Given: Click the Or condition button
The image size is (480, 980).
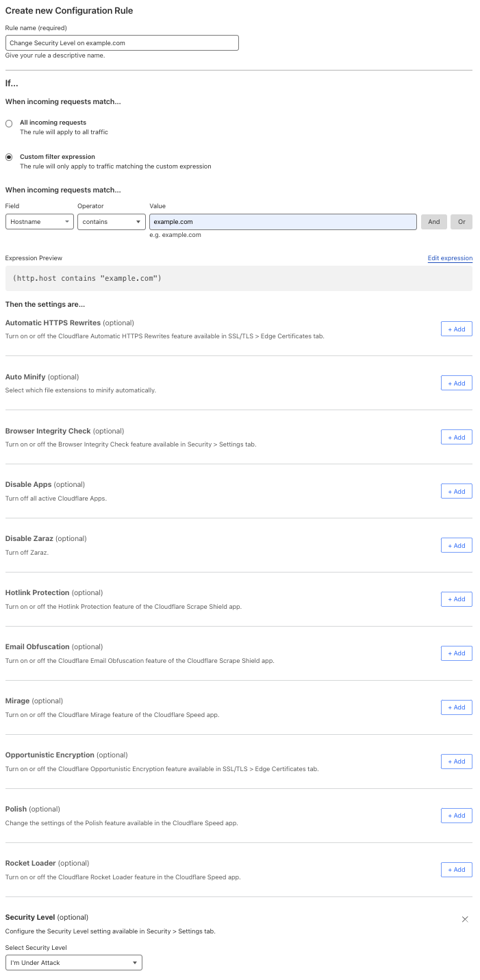Looking at the screenshot, I should [x=462, y=222].
